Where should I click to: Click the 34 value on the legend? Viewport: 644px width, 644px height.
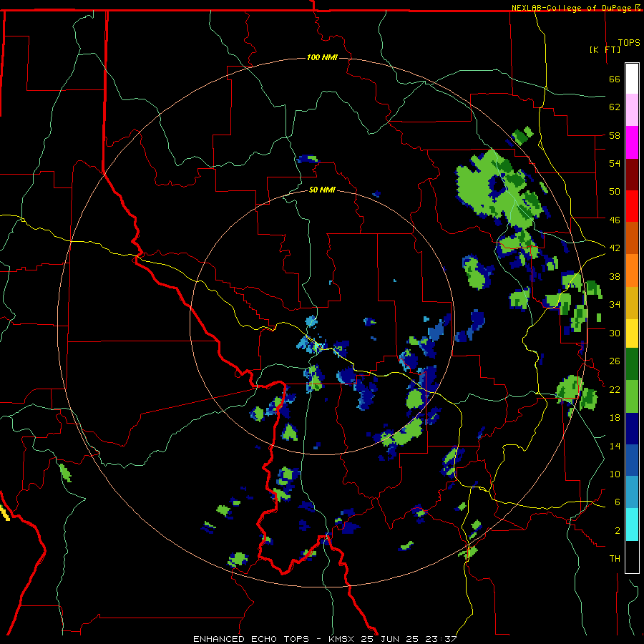[615, 304]
